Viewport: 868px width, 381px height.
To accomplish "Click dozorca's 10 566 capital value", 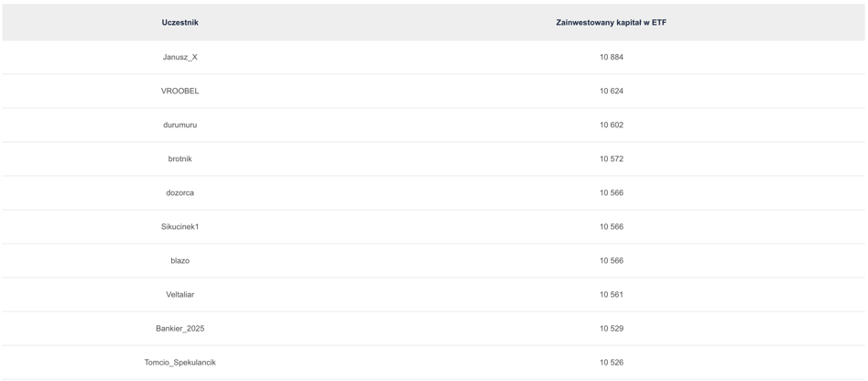I will (611, 192).
